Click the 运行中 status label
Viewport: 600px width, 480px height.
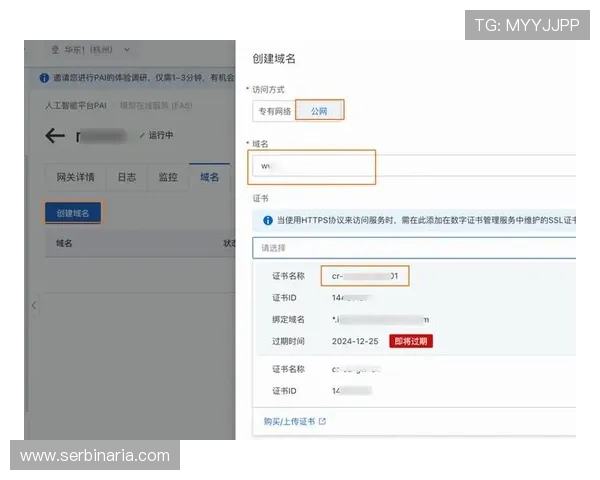[x=161, y=135]
